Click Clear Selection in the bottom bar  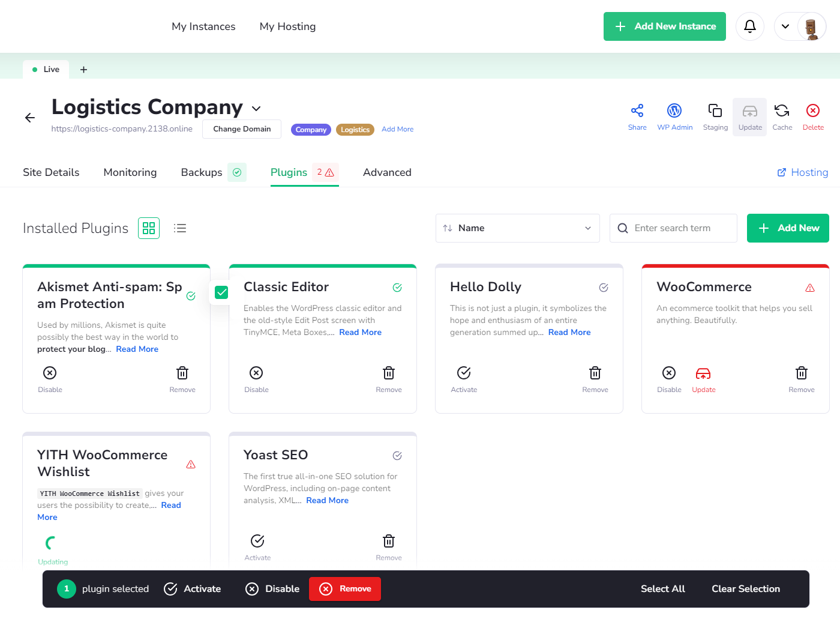(x=746, y=589)
